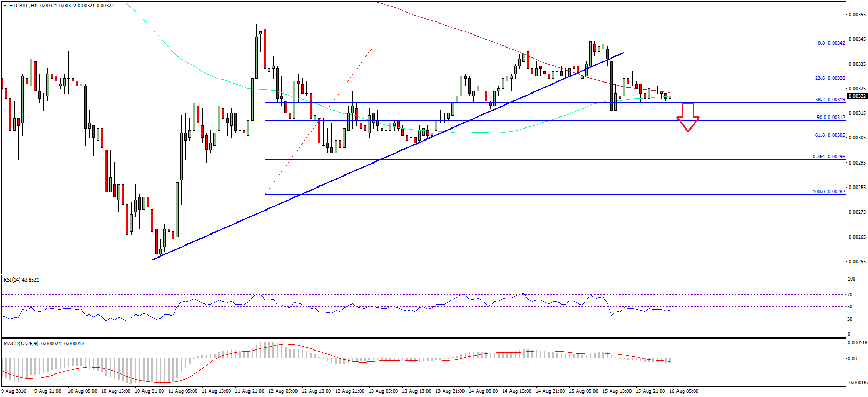Click RSI scale value 100

pyautogui.click(x=851, y=279)
